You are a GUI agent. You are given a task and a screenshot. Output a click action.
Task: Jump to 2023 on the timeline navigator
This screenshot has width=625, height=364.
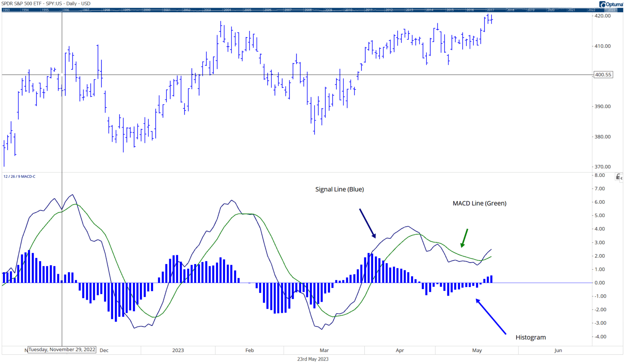tap(612, 10)
